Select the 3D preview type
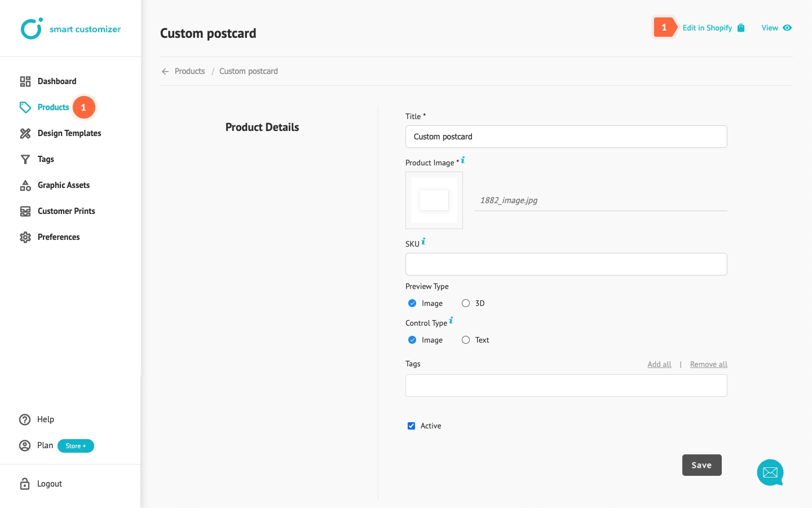The height and width of the screenshot is (508, 812). click(x=466, y=303)
